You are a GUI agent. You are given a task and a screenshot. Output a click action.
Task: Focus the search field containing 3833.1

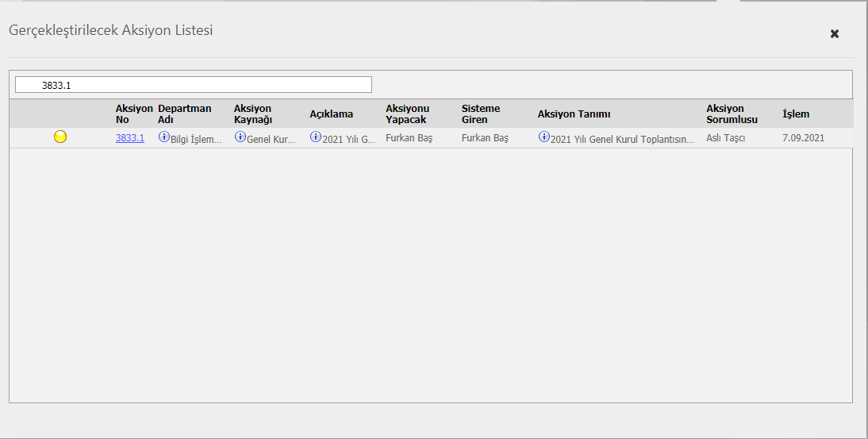pyautogui.click(x=194, y=85)
